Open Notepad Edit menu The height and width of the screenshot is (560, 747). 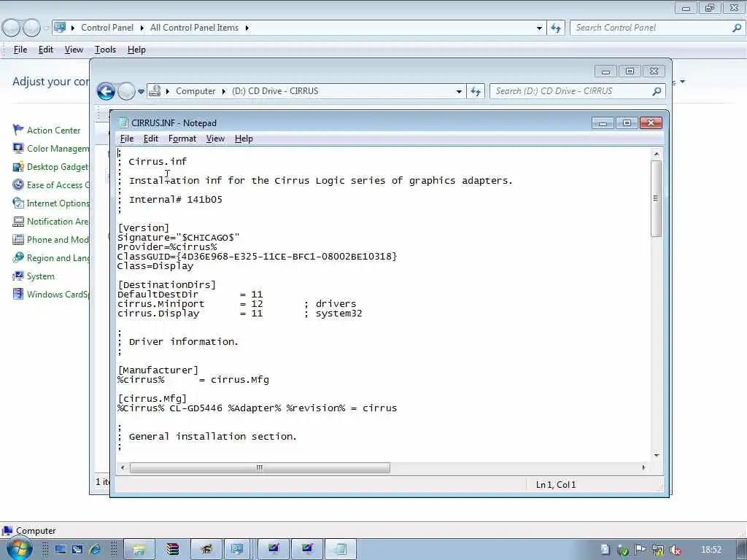pyautogui.click(x=150, y=139)
